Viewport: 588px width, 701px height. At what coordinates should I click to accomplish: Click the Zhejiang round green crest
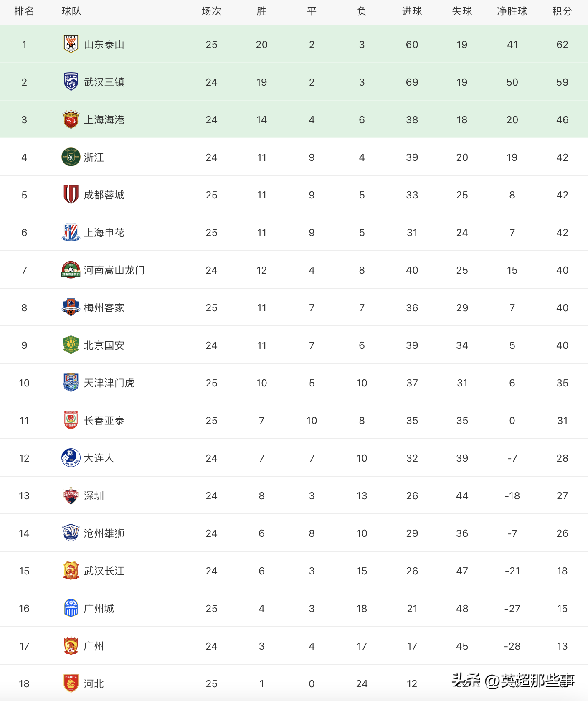(x=71, y=157)
